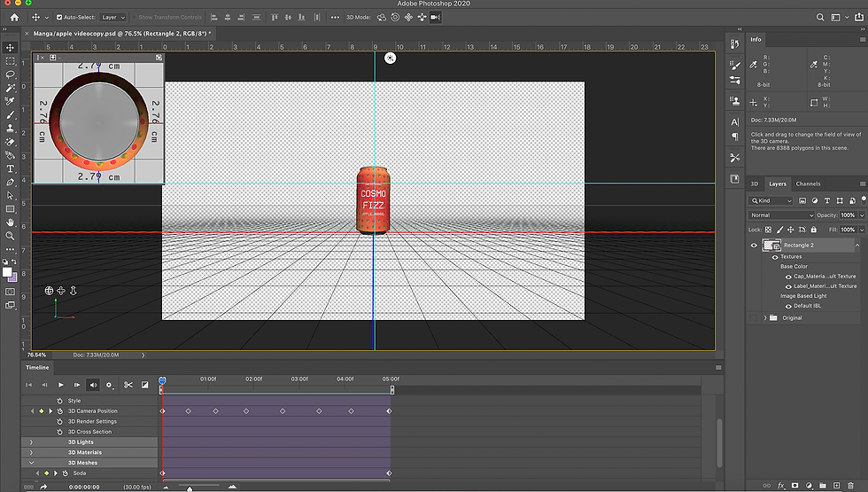Select the Eraser tool

tap(10, 142)
